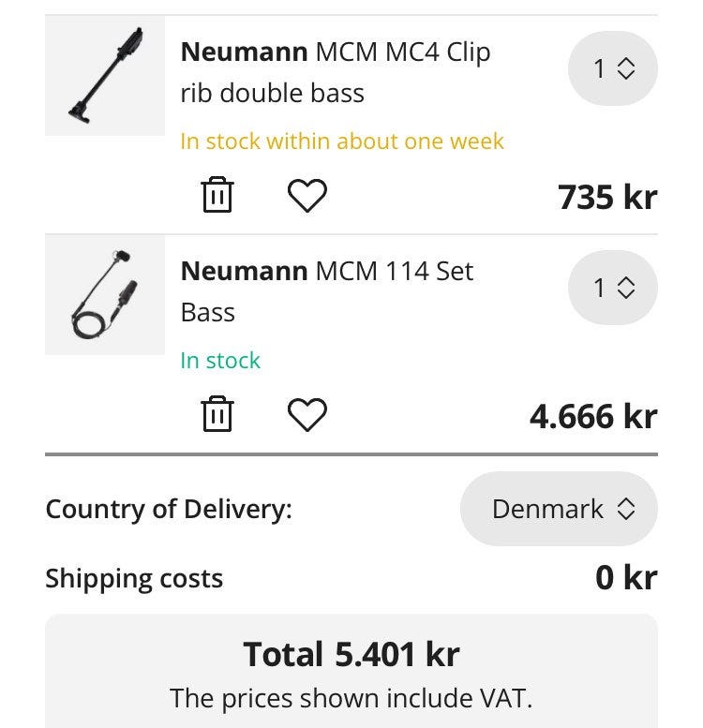
Task: Delete the Neumann MCM MC4 Clip item
Action: (x=217, y=195)
